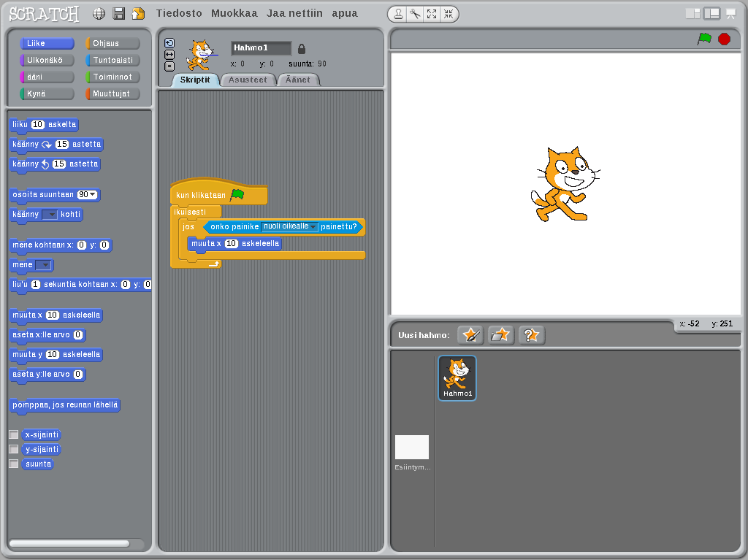Viewport: 748px width, 560px height.
Task: Click the red stop sign button
Action: (x=724, y=39)
